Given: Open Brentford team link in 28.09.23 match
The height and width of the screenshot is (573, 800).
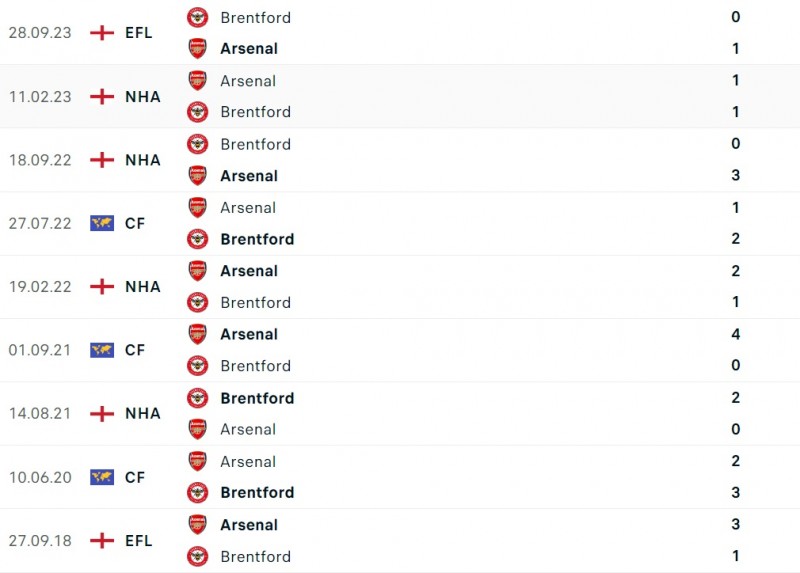Looking at the screenshot, I should pyautogui.click(x=255, y=17).
